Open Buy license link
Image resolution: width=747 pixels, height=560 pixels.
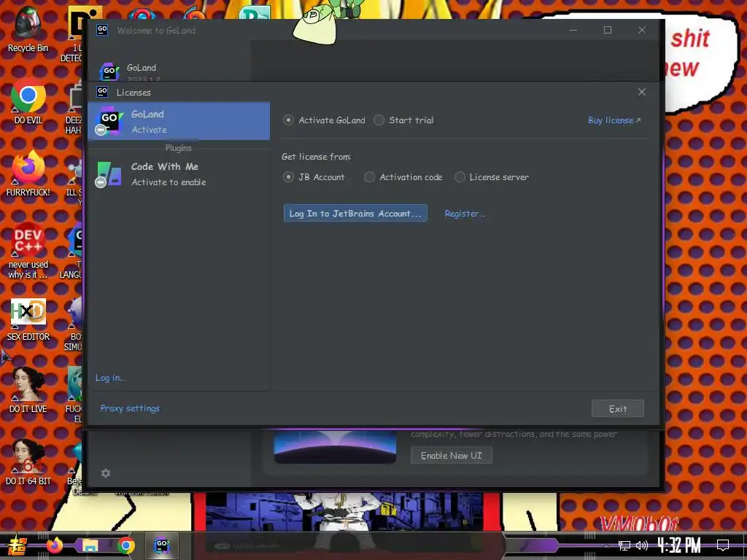(614, 120)
